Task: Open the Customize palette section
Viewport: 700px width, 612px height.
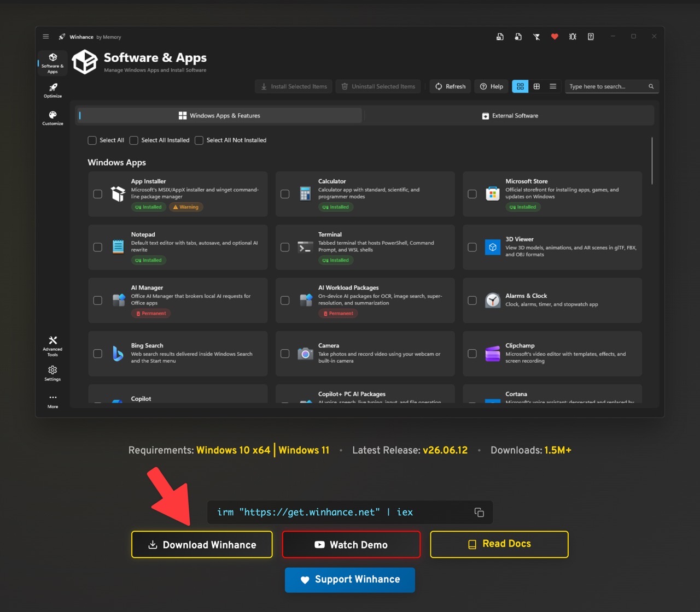Action: click(52, 118)
